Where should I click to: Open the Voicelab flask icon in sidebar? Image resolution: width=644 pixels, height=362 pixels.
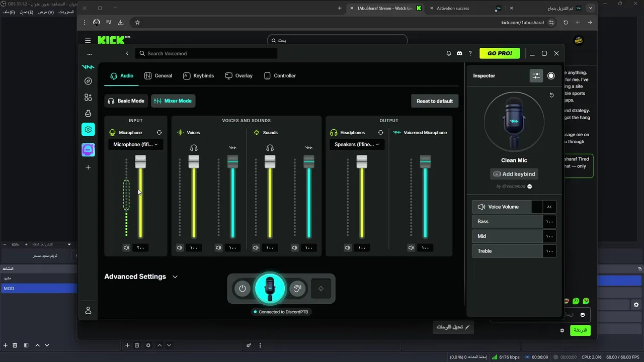(x=88, y=114)
